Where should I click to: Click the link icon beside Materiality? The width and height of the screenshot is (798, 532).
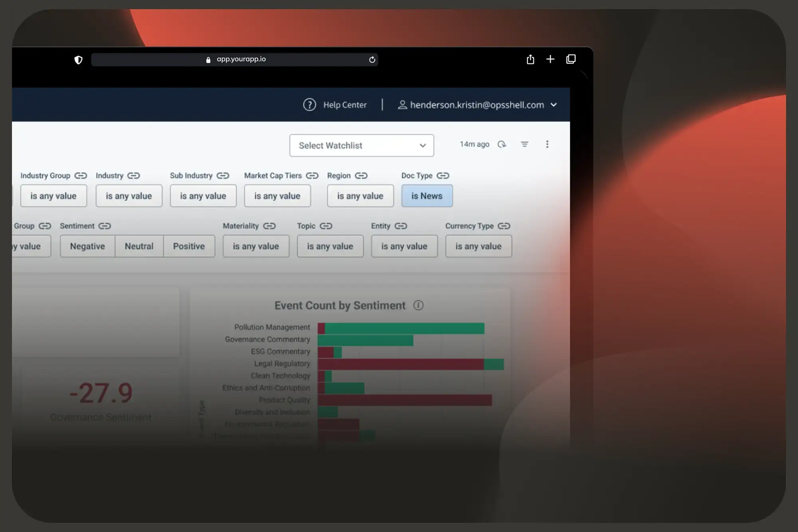pyautogui.click(x=269, y=226)
